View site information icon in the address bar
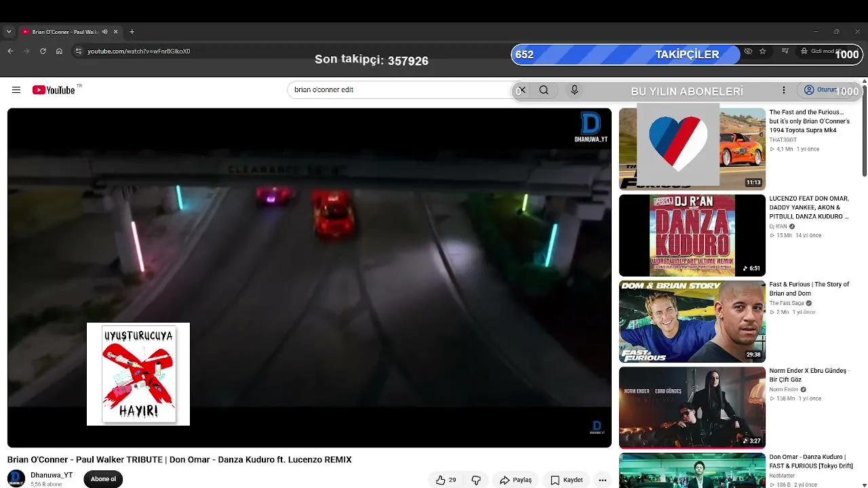The image size is (868, 488). 78,51
